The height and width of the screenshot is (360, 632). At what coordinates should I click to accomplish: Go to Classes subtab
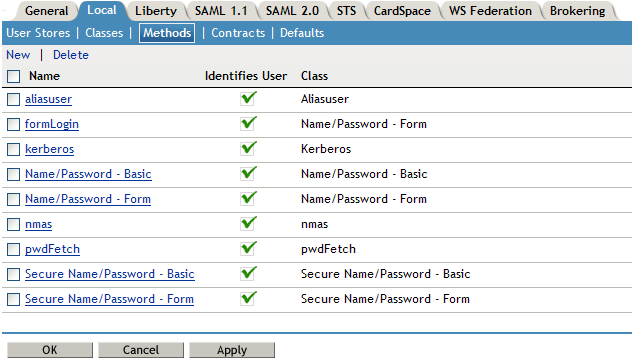(x=104, y=33)
